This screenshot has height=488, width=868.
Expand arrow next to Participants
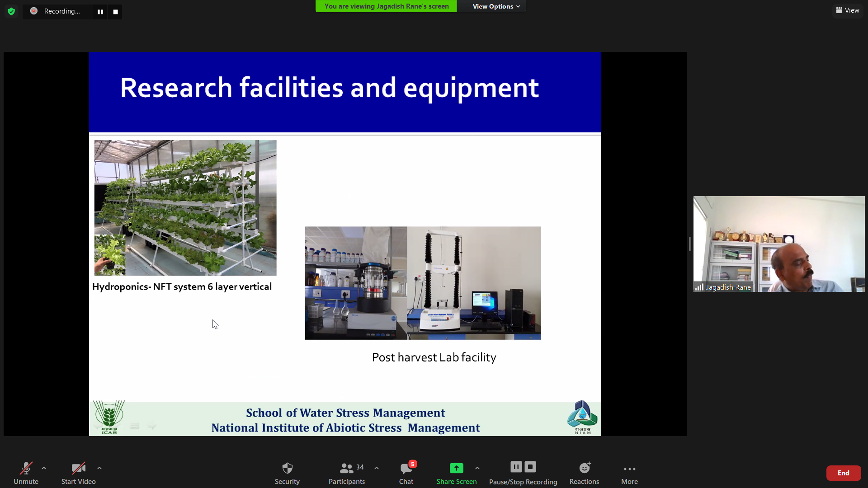click(377, 468)
